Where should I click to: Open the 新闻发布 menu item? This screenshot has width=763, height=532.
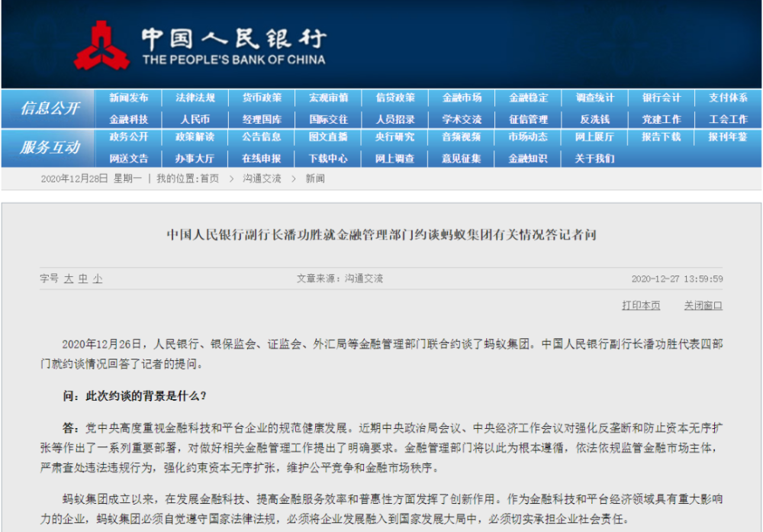pos(128,98)
